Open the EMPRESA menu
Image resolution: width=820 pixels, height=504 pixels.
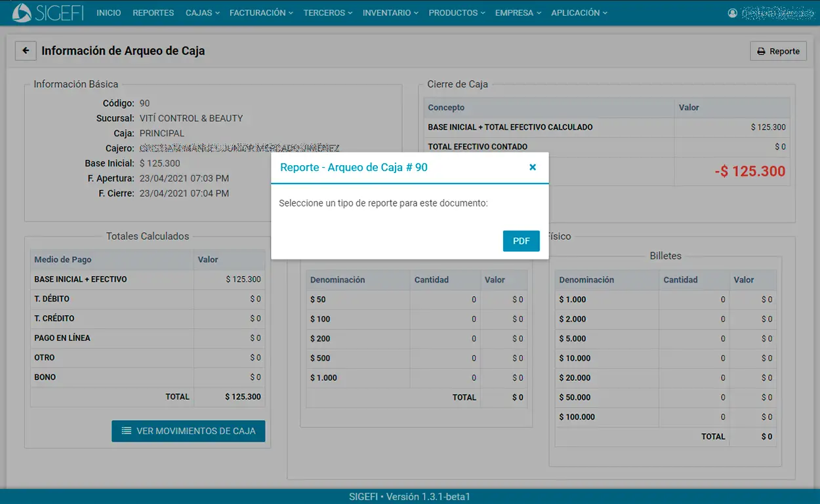click(518, 13)
